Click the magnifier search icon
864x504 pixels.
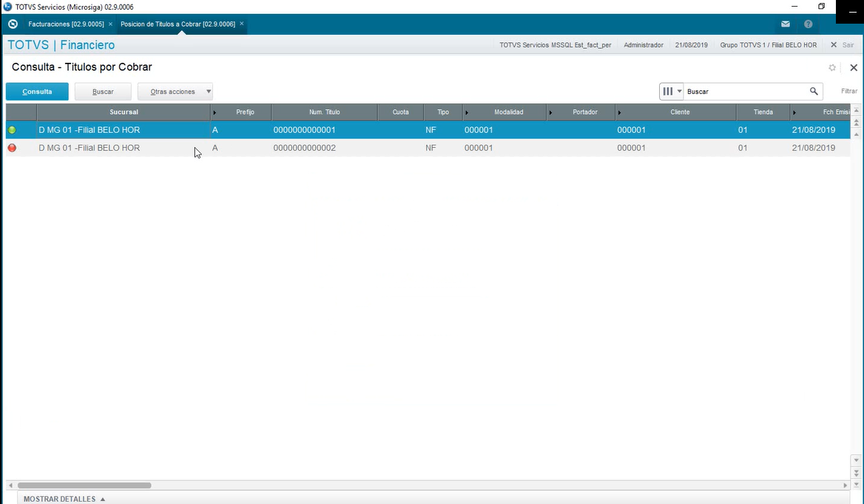point(813,92)
